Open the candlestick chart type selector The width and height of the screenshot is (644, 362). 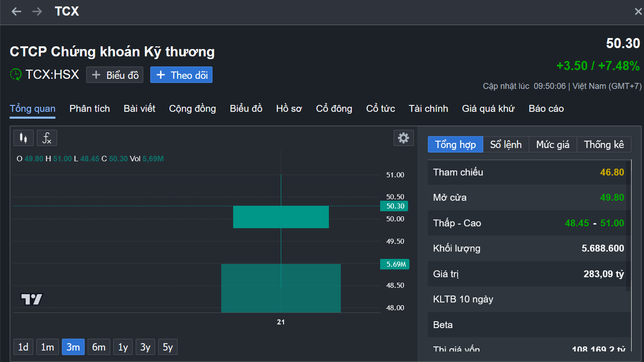[x=23, y=138]
